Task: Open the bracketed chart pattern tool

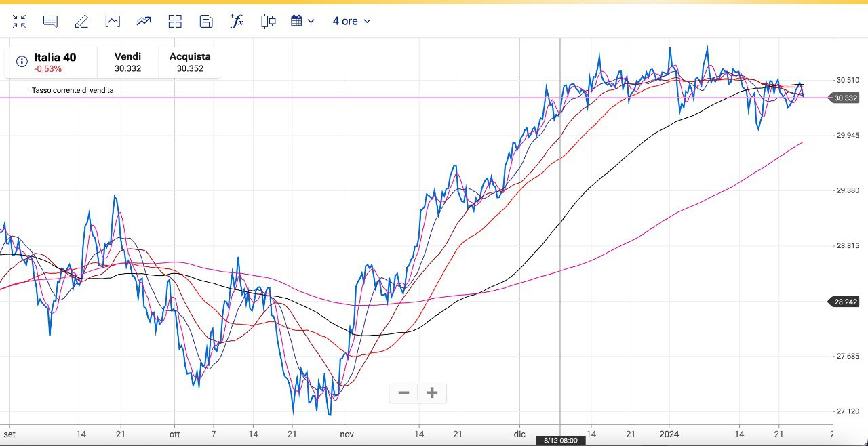Action: click(x=113, y=21)
